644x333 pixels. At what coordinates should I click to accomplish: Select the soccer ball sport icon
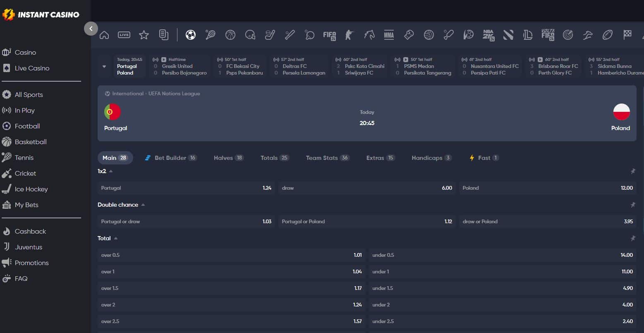[191, 35]
